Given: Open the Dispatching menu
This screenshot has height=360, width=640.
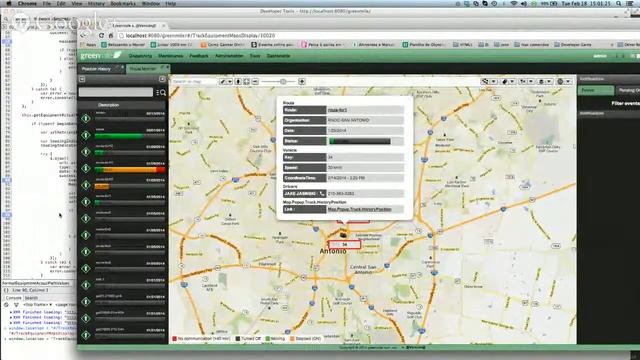Looking at the screenshot, I should coord(140,56).
